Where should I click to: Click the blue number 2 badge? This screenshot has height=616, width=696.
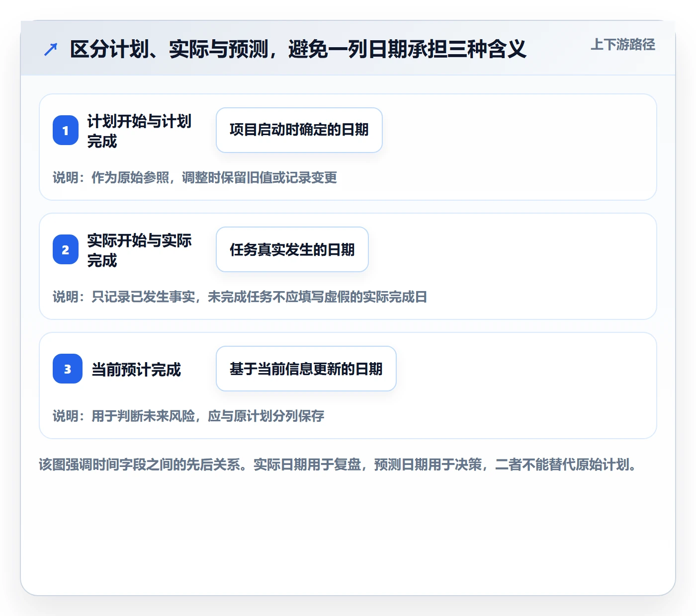tap(66, 249)
